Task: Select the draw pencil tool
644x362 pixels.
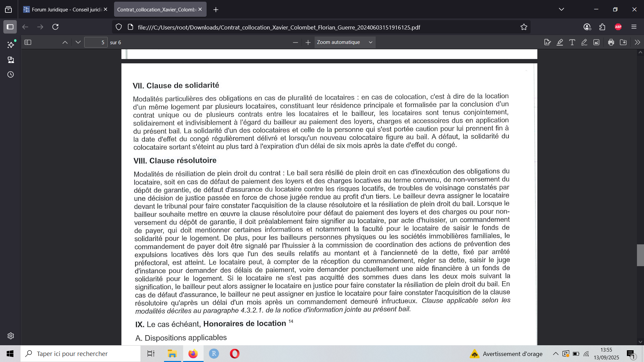Action: (584, 42)
